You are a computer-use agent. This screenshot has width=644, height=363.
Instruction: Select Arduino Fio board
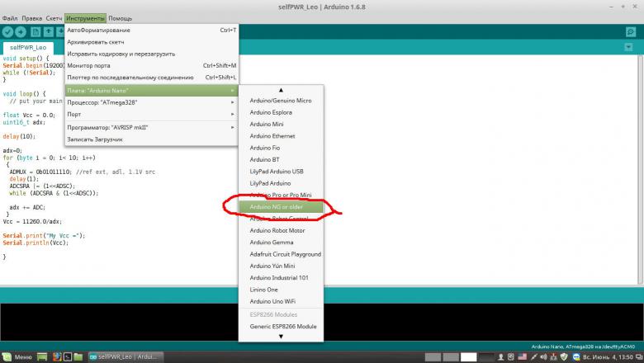281,148
